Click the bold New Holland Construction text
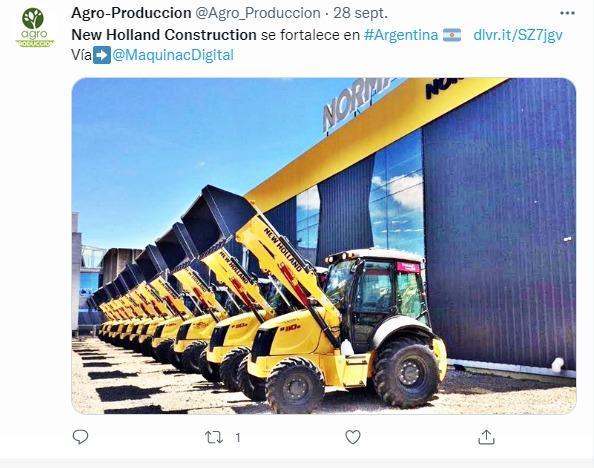This screenshot has width=594, height=468. 164,35
